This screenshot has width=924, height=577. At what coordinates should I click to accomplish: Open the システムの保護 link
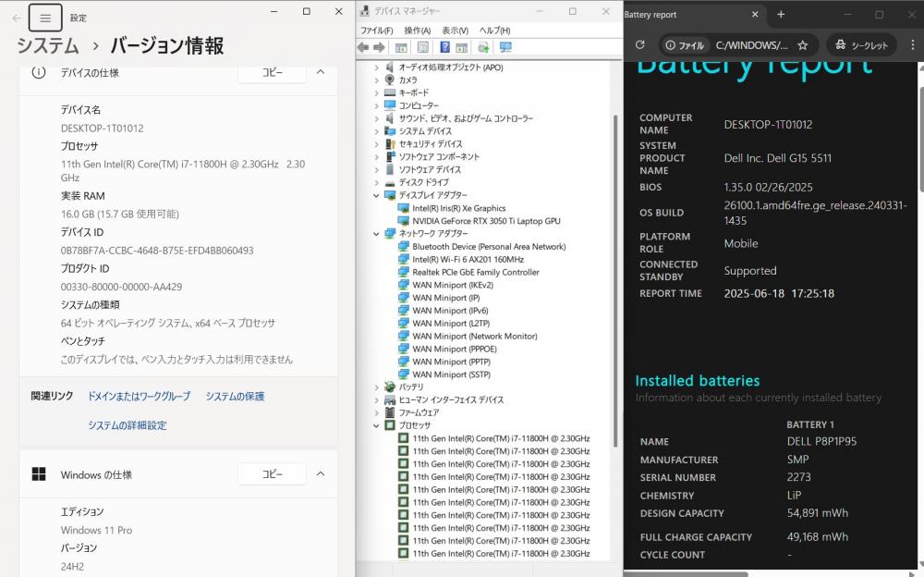[x=235, y=397]
